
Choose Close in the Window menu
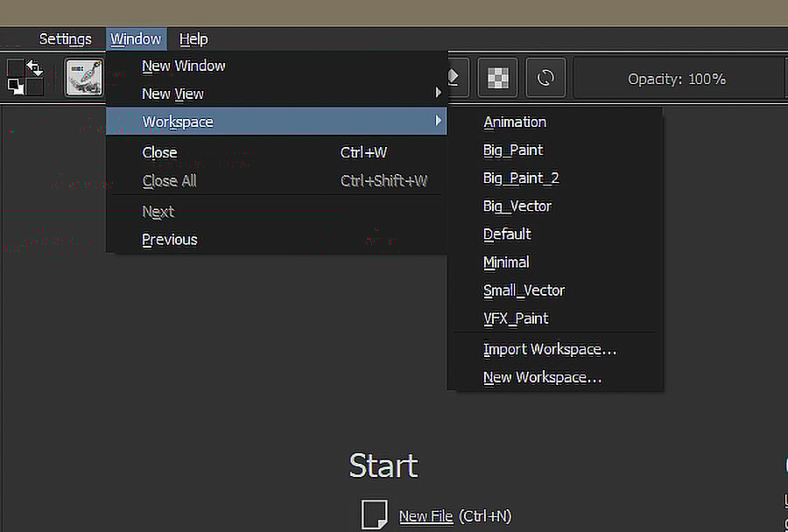pyautogui.click(x=277, y=152)
